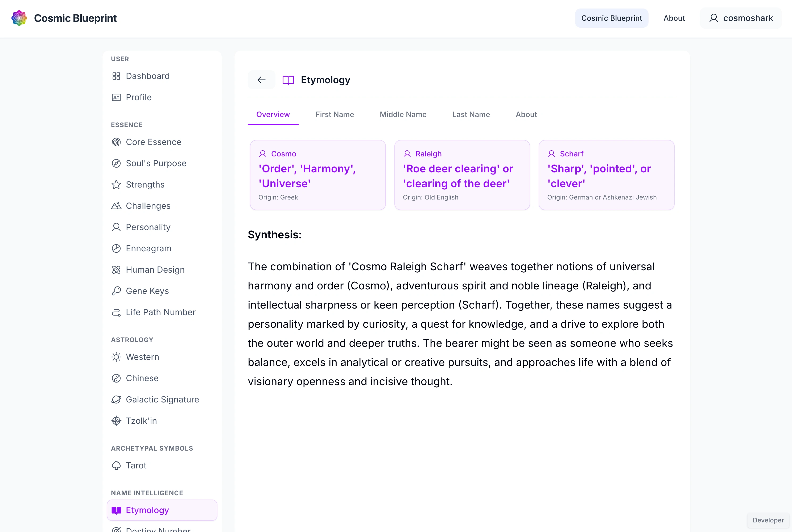Viewport: 792px width, 532px height.
Task: Open the Strengths section
Action: pos(162,185)
